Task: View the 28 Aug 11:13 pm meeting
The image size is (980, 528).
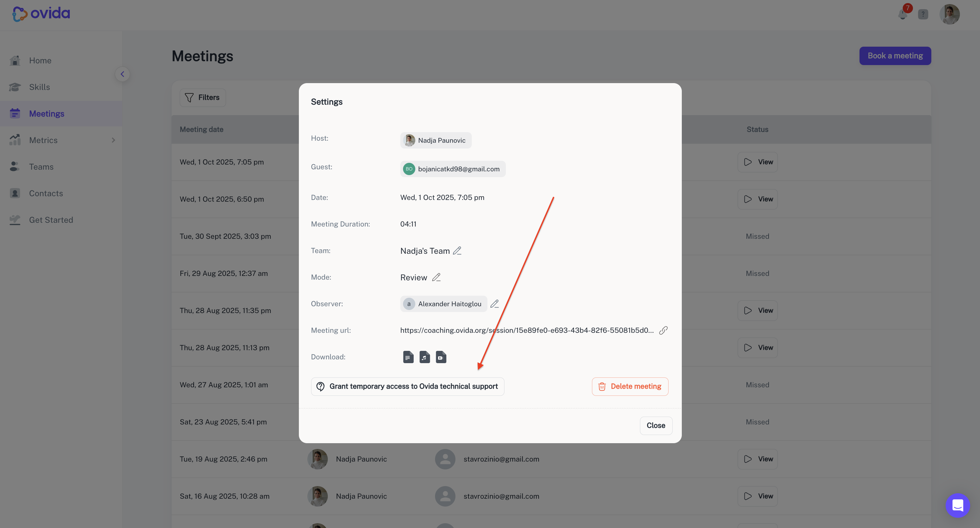Action: (757, 348)
